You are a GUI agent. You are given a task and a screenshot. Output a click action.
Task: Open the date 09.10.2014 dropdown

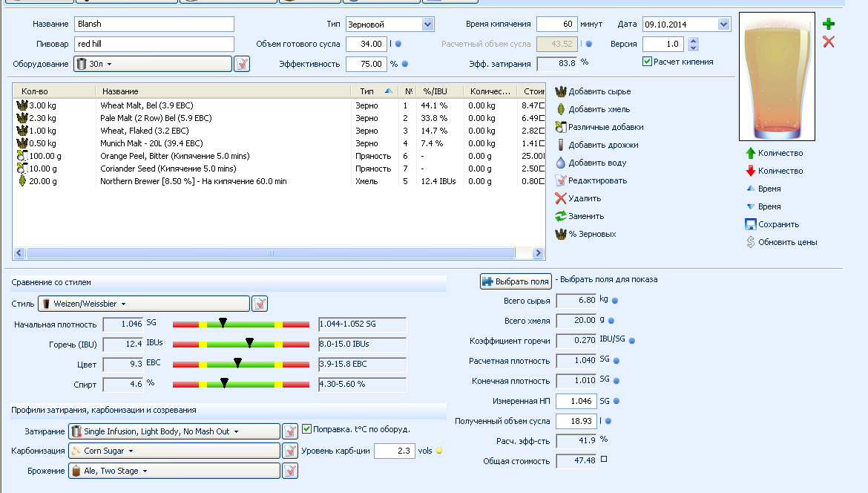(x=723, y=25)
